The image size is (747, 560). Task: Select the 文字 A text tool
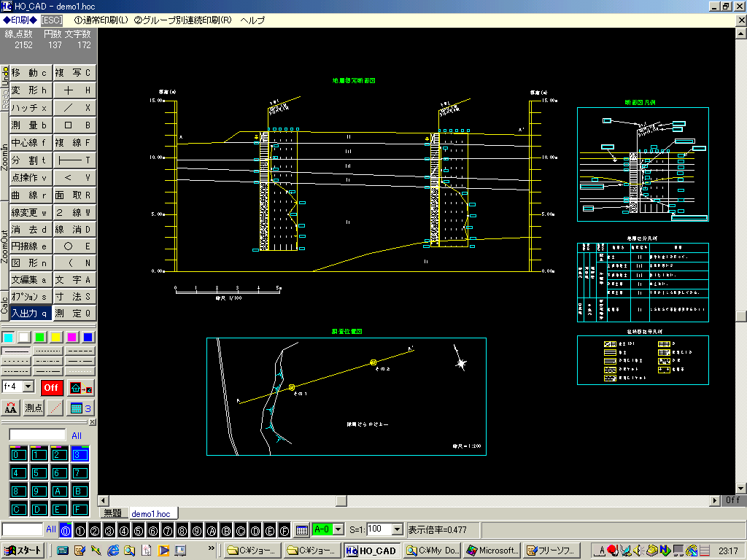[x=74, y=280]
